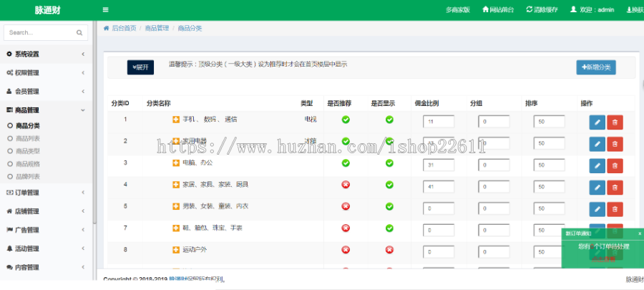The width and height of the screenshot is (644, 290).
Task: Click 分组 field for category ID 4
Action: 494,187
